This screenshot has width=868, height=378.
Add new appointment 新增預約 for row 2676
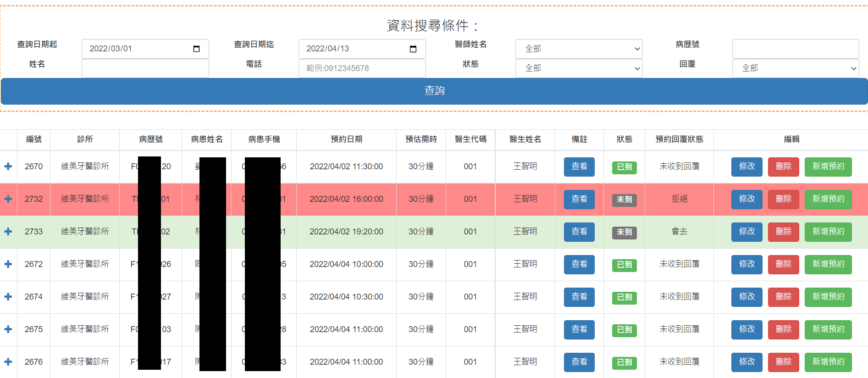click(828, 362)
